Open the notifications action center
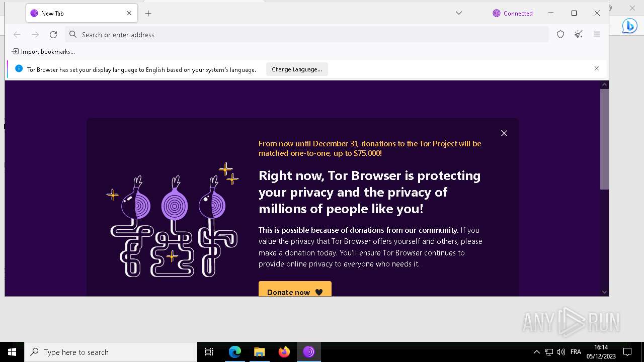Screen dimensions: 644x362 tap(627, 352)
